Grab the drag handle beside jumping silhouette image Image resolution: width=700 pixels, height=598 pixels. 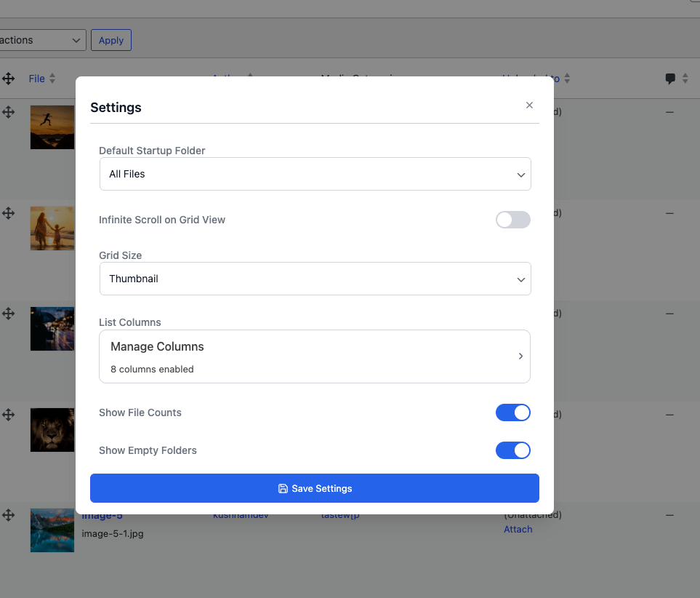[9, 112]
